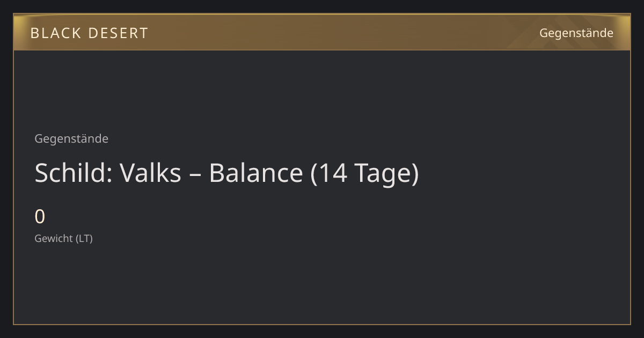Select the Gegenstände breadcrumb above the title
644x338 pixels.
coord(71,139)
